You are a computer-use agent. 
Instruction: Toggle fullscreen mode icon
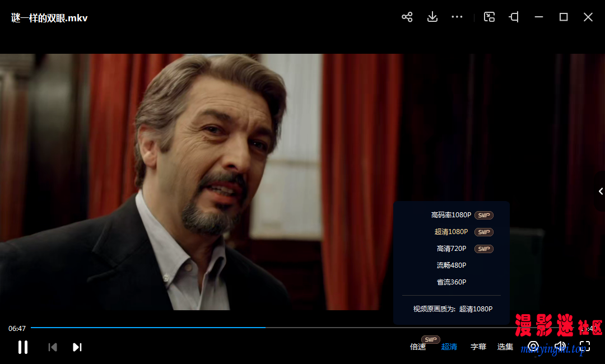pos(585,347)
